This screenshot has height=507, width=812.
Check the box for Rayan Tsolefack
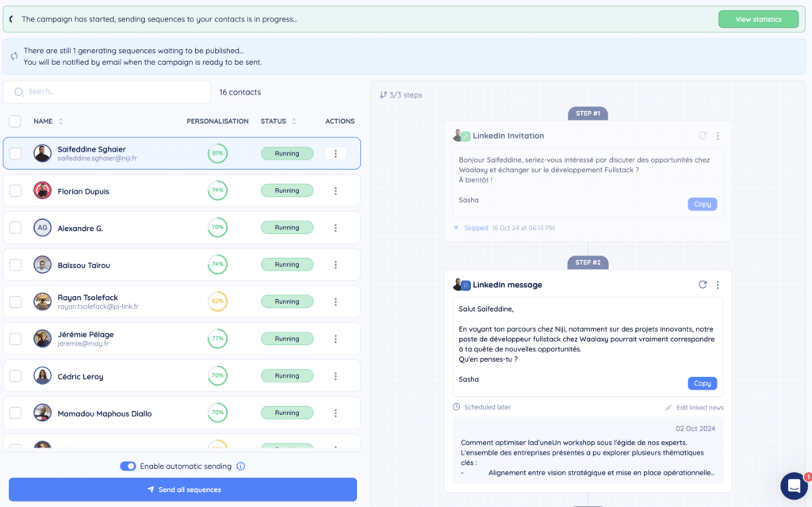[16, 302]
